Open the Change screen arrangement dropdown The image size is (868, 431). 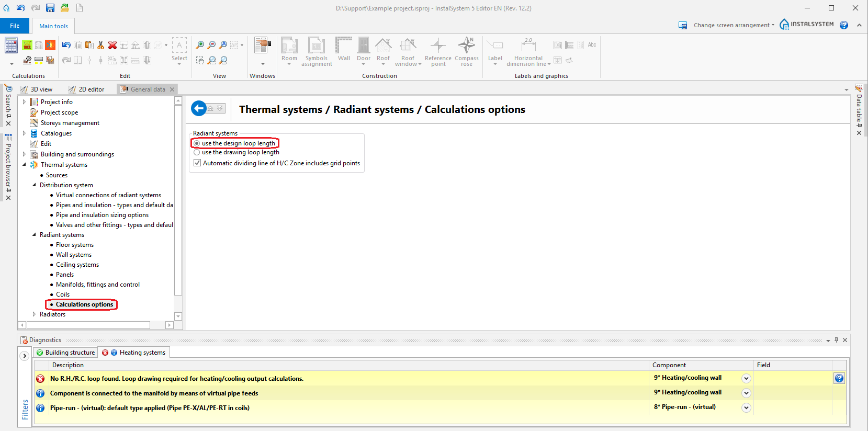[732, 25]
